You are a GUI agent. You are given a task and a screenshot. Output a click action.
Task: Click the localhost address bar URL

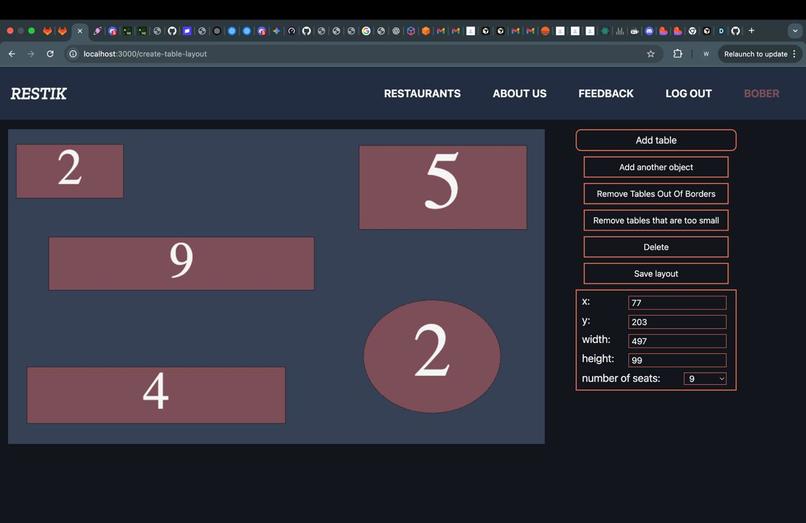coord(145,53)
